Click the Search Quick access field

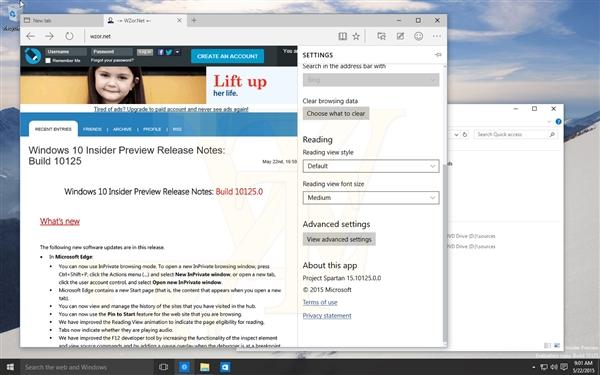pos(515,134)
